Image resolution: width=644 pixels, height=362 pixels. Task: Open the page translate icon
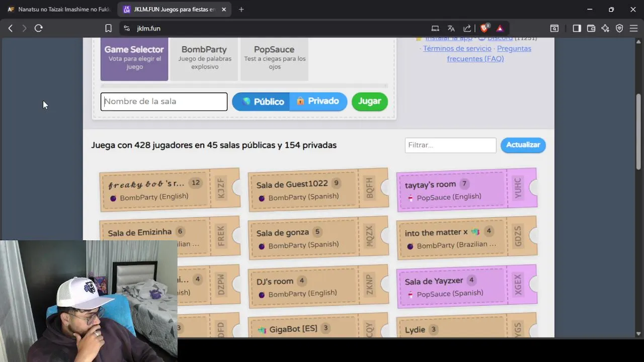coord(451,29)
